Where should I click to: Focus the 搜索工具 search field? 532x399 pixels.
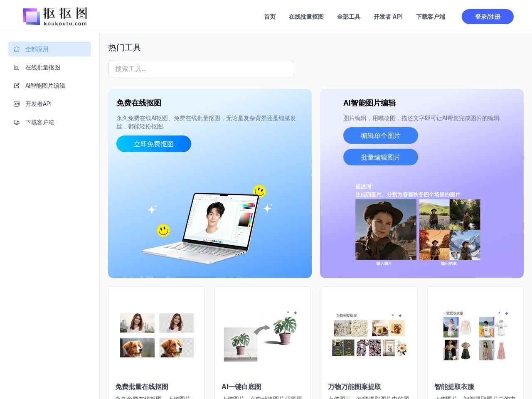pos(201,69)
